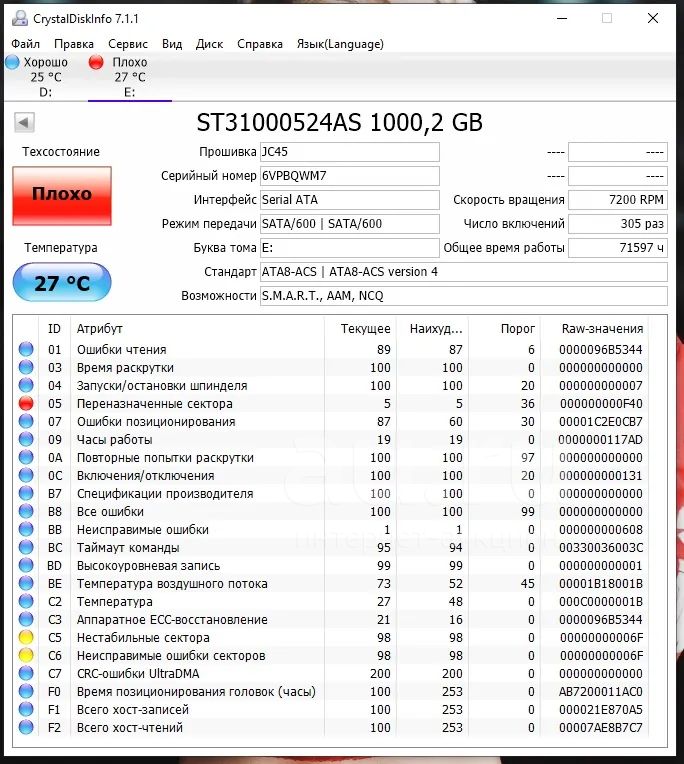Click raw value 00001C2E0CB7
The height and width of the screenshot is (764, 684).
pos(601,421)
